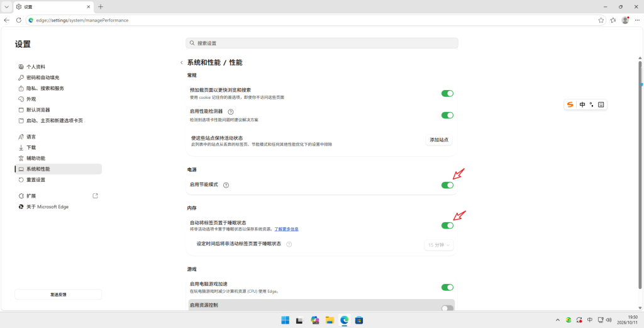This screenshot has height=328, width=644.
Task: Click Microsoft Edge taskbar icon
Action: point(344,320)
